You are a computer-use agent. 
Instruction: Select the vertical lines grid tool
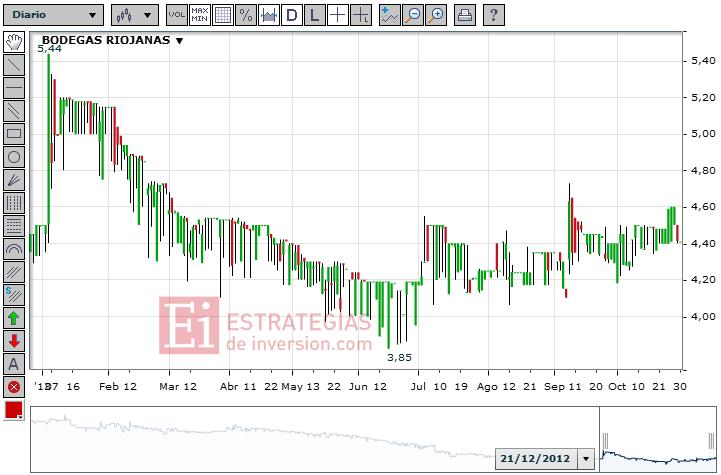pos(14,203)
